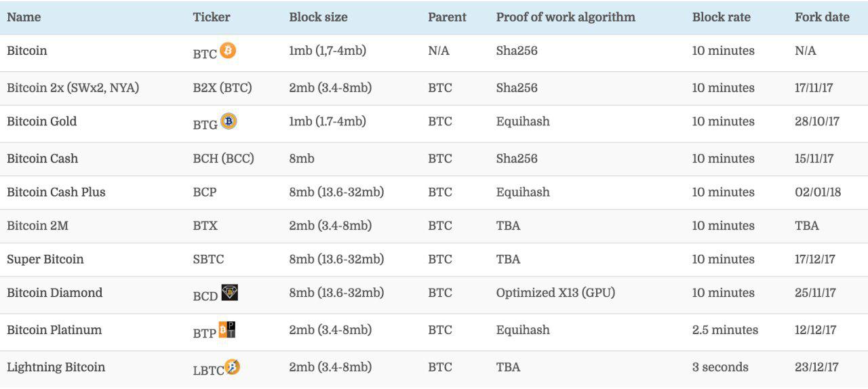868x389 pixels.
Task: Click the Bitcoin 2x (SWx2, NYA) name
Action: [x=73, y=88]
